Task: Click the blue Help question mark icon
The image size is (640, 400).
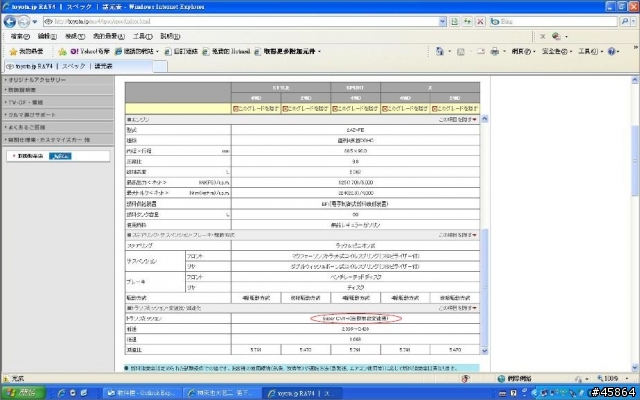Action: tap(611, 51)
